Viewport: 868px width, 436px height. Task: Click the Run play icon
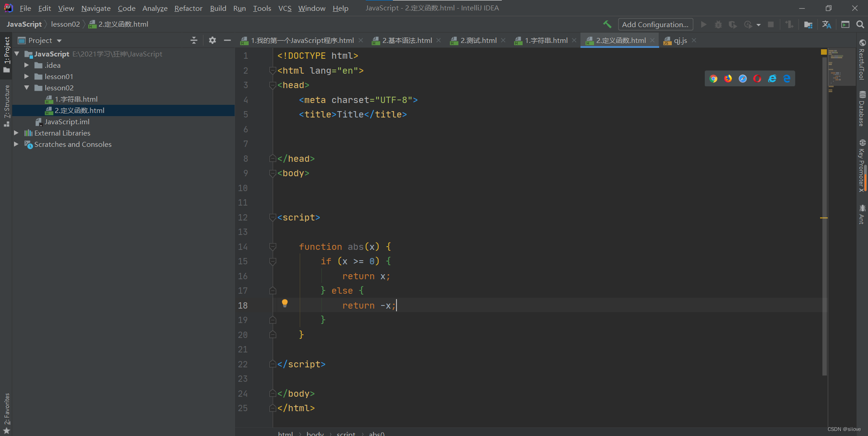tap(703, 24)
